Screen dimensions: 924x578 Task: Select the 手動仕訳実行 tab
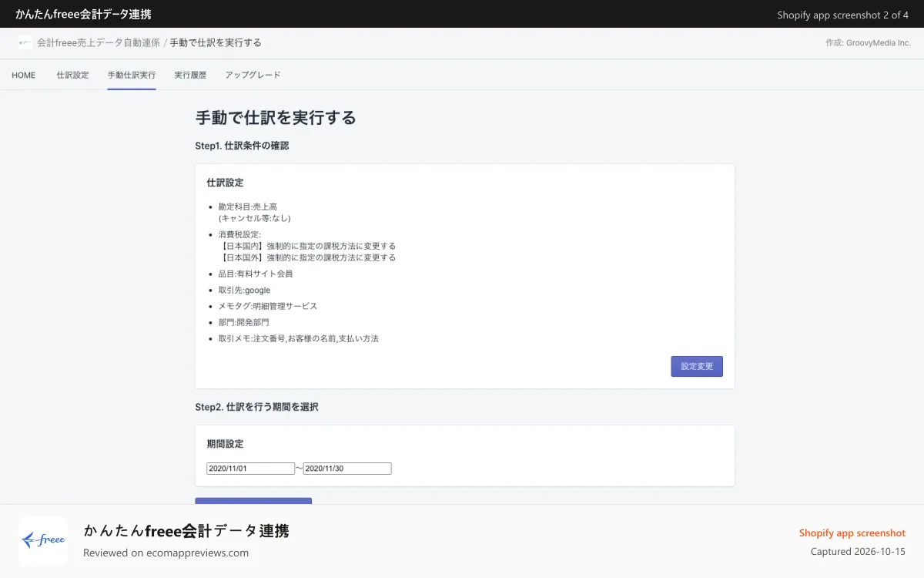click(x=132, y=75)
